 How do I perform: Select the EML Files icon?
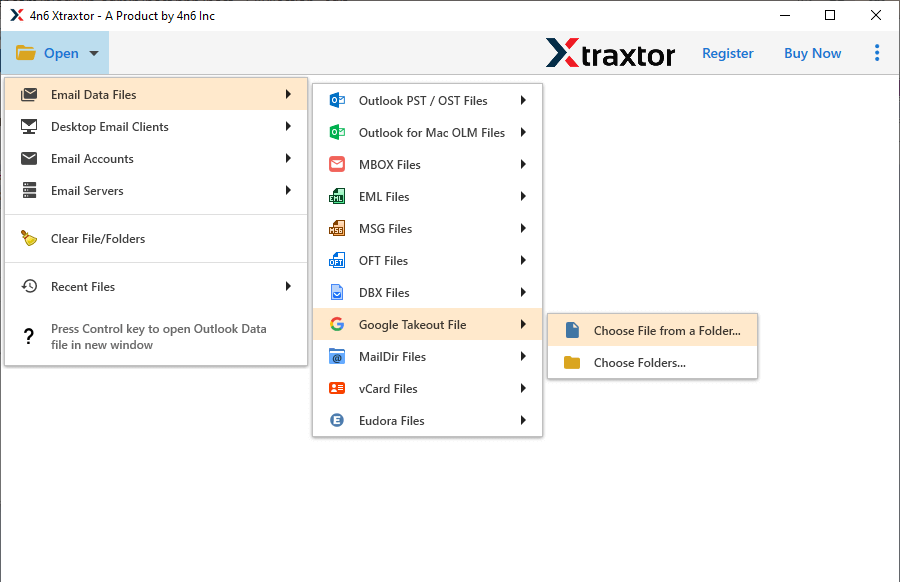pos(337,196)
